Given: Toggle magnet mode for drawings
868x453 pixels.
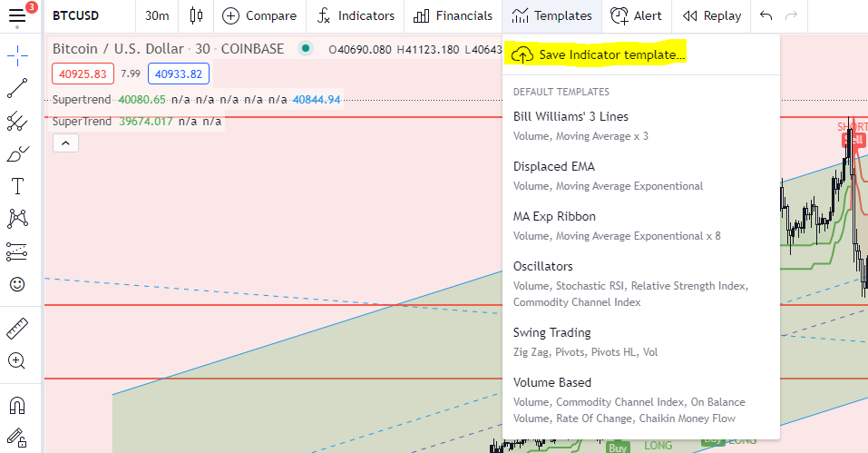Looking at the screenshot, I should 17,405.
